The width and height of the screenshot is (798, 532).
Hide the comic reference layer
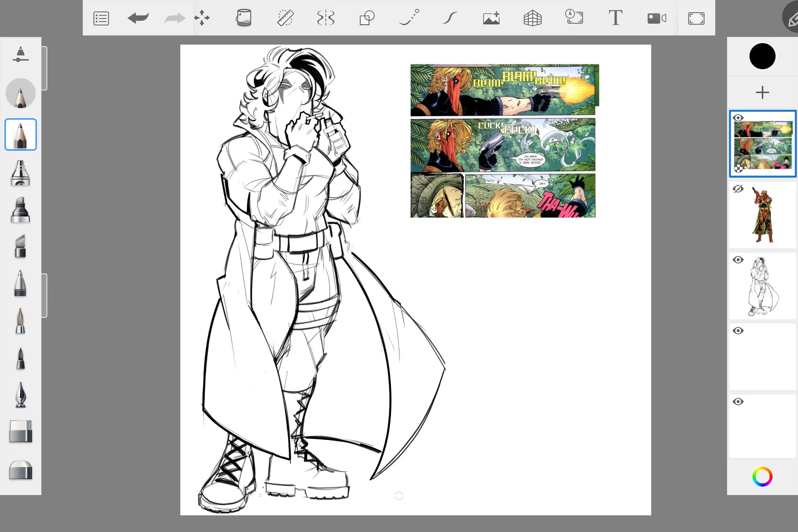pos(738,118)
